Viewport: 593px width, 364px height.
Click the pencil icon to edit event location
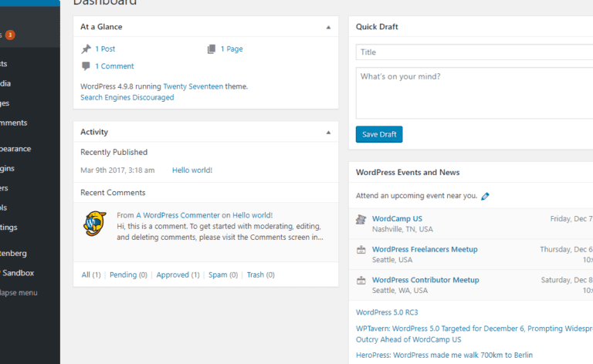(485, 197)
